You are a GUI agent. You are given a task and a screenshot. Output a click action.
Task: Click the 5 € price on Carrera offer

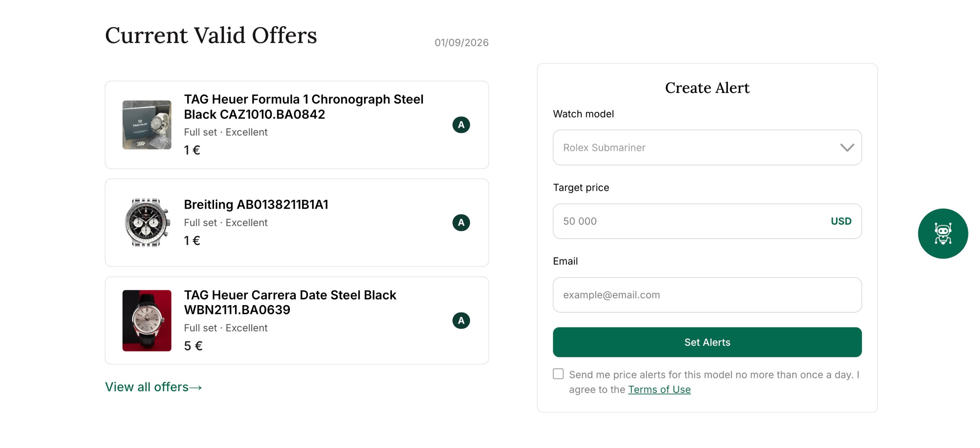click(193, 346)
